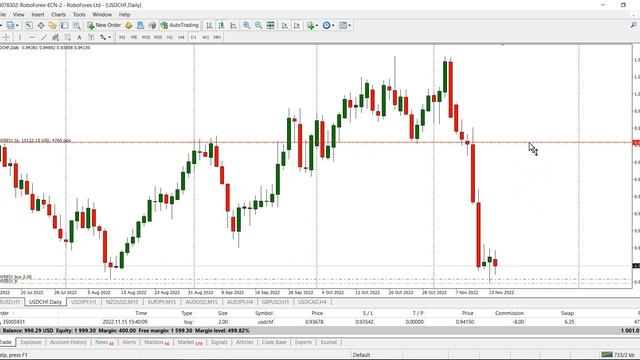This screenshot has height=360, width=640.
Task: Switch timeframe to M1
Action: tap(122, 37)
